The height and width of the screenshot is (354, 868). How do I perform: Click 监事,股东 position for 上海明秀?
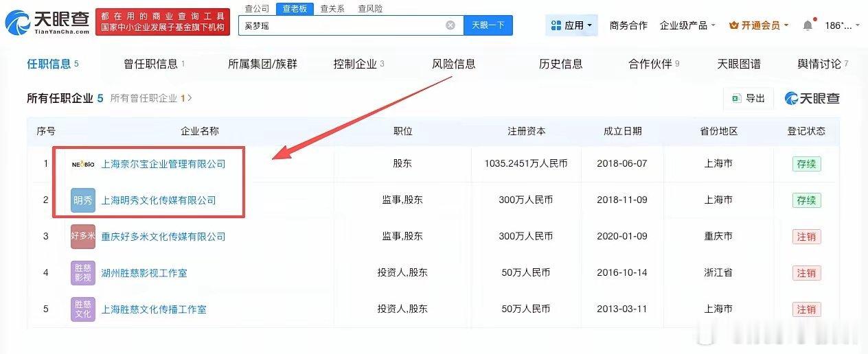pyautogui.click(x=402, y=200)
